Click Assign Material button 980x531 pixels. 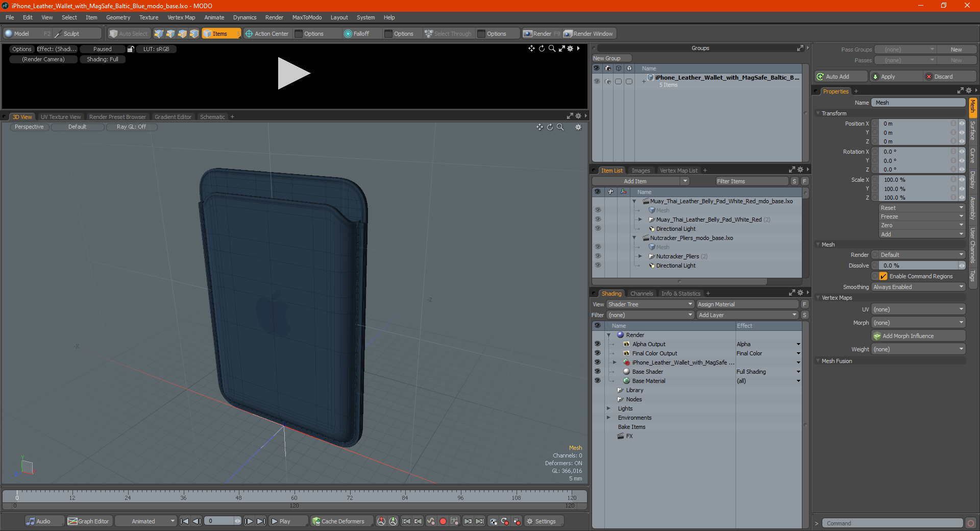[x=747, y=304]
